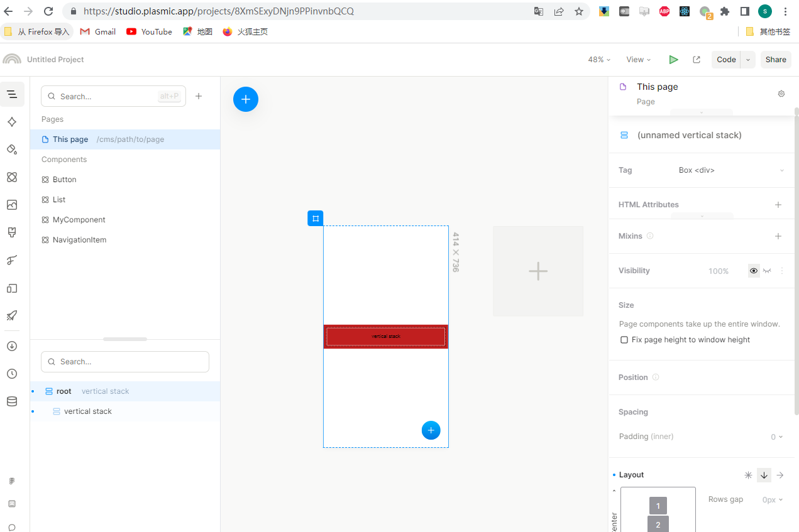Click the green Play preview icon
799x532 pixels.
pyautogui.click(x=673, y=60)
